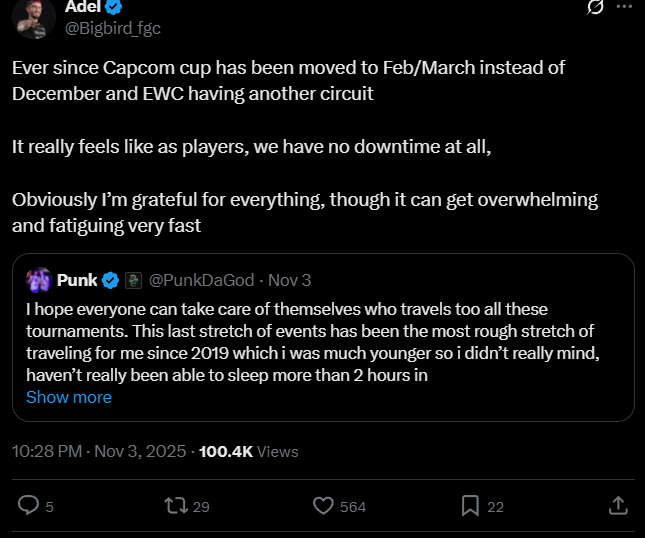Open the three-dot more options menu
Image resolution: width=645 pixels, height=538 pixels.
(624, 7)
